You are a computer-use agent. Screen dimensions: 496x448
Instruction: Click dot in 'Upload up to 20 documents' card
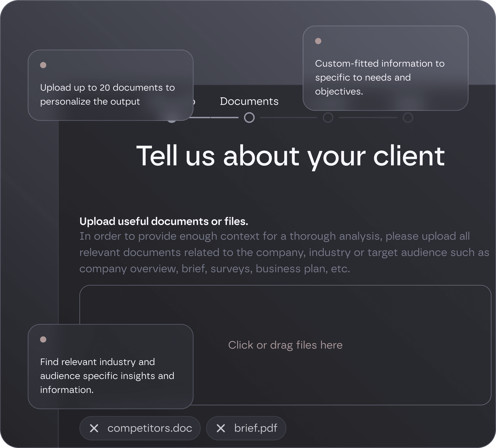point(43,65)
